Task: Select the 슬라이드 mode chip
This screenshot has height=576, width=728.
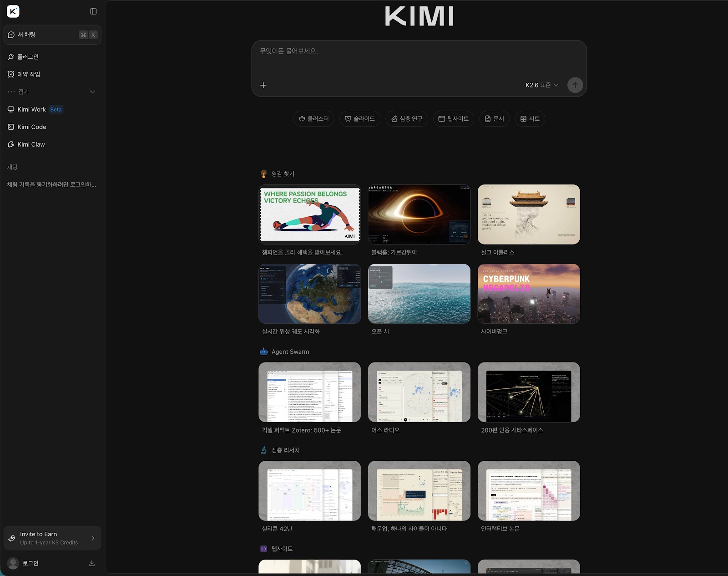Action: [359, 119]
